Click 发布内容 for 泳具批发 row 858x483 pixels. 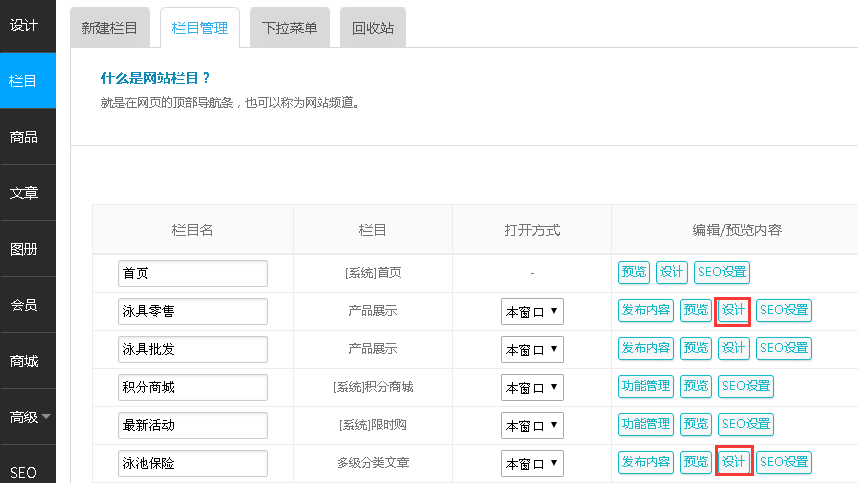tap(645, 348)
